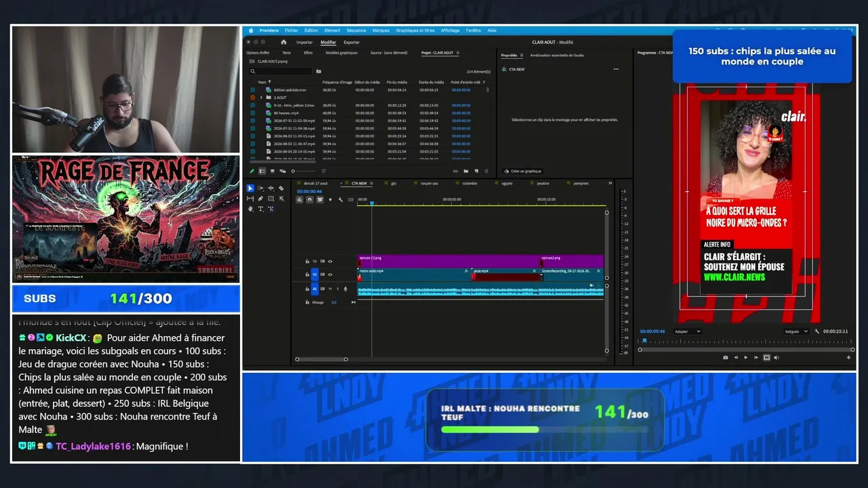Open the CTA NEW sequence tab menu

pos(373,183)
